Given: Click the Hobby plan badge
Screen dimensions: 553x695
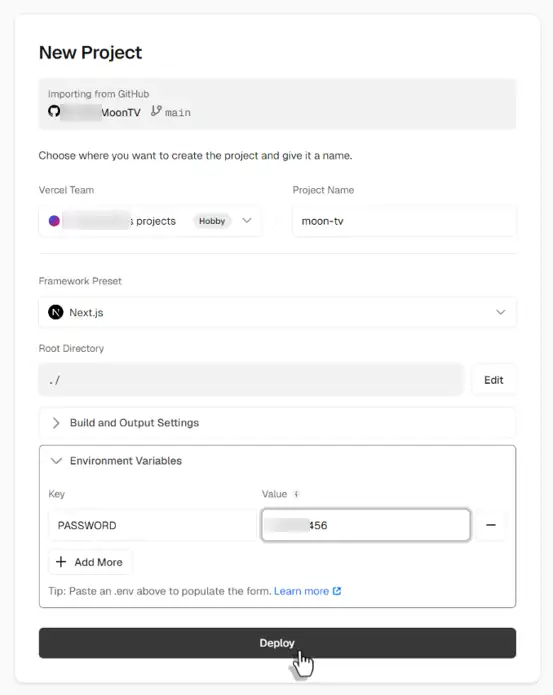Looking at the screenshot, I should point(212,221).
